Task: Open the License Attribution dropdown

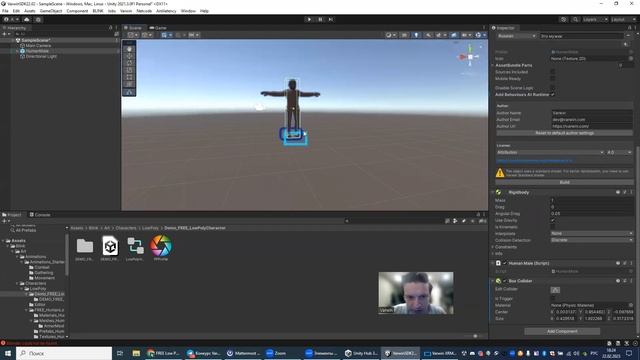Action: (550, 152)
